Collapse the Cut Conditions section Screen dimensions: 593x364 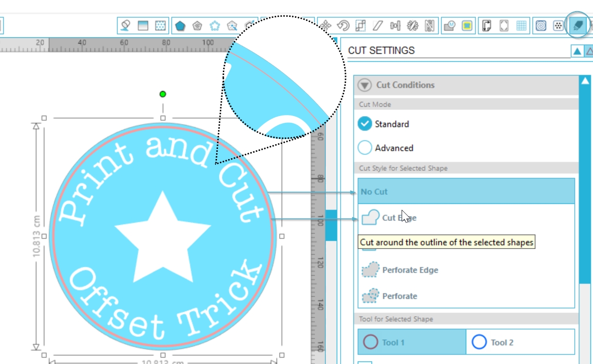365,85
